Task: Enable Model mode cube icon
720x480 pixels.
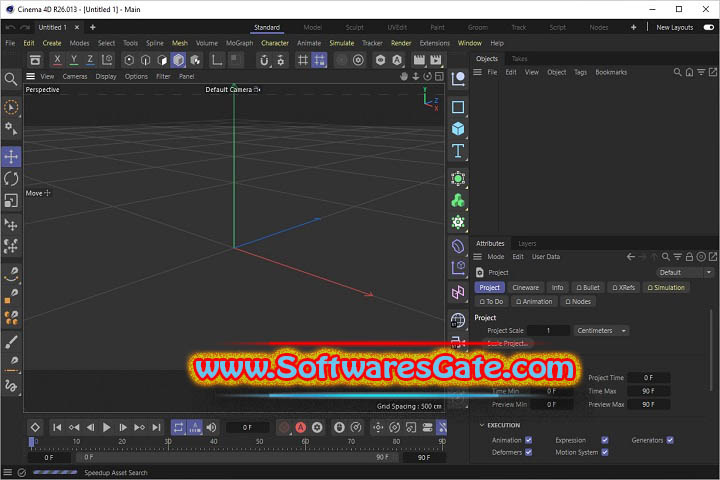Action: coord(179,60)
